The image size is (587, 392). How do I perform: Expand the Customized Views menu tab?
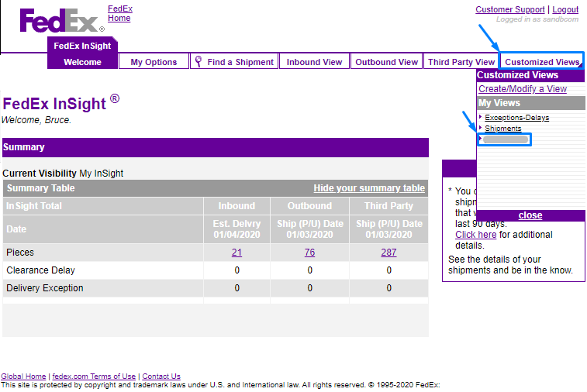[x=542, y=62]
